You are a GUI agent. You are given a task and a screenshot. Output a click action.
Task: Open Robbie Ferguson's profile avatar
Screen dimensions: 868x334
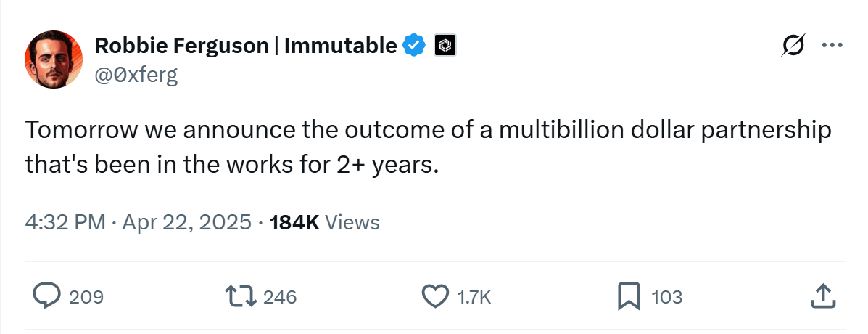53,60
